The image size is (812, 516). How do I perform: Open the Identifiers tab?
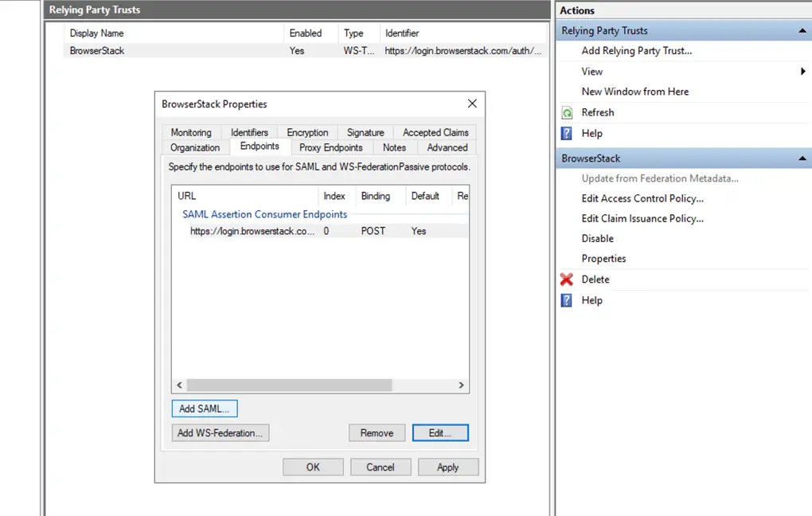249,132
